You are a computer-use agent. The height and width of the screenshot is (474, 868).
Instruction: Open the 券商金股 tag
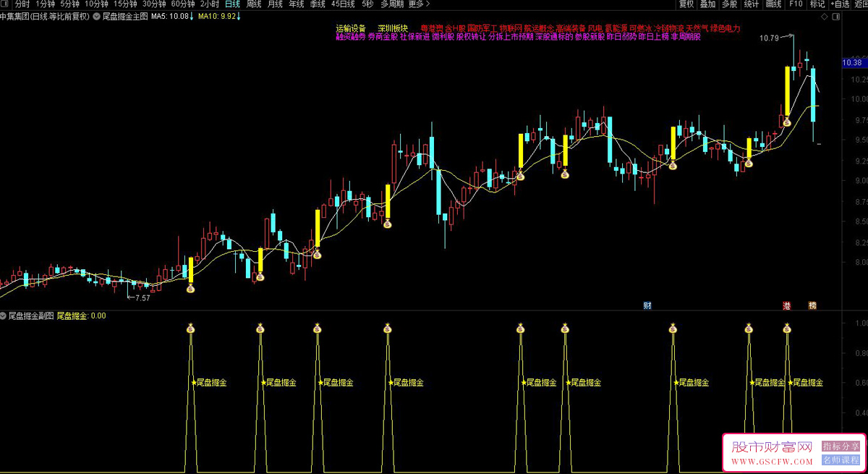pyautogui.click(x=383, y=37)
